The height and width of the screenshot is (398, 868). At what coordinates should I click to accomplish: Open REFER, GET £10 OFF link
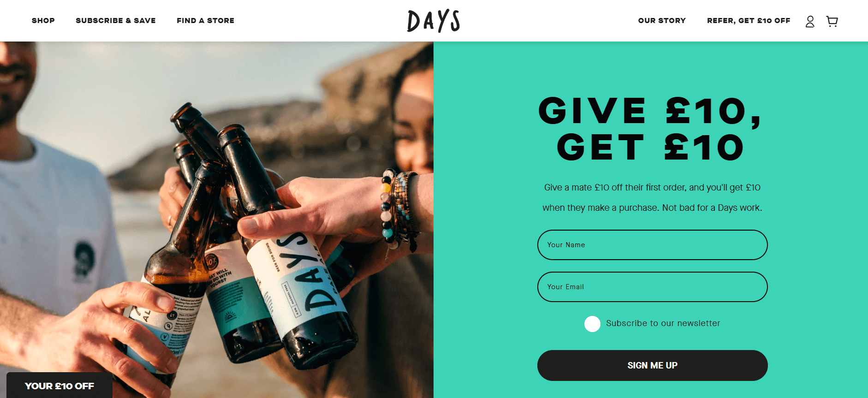click(749, 20)
